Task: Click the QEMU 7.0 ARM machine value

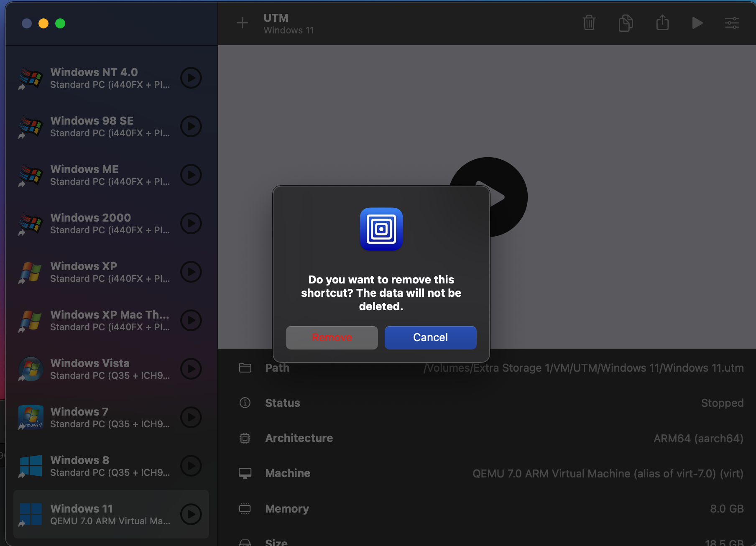Action: 608,474
